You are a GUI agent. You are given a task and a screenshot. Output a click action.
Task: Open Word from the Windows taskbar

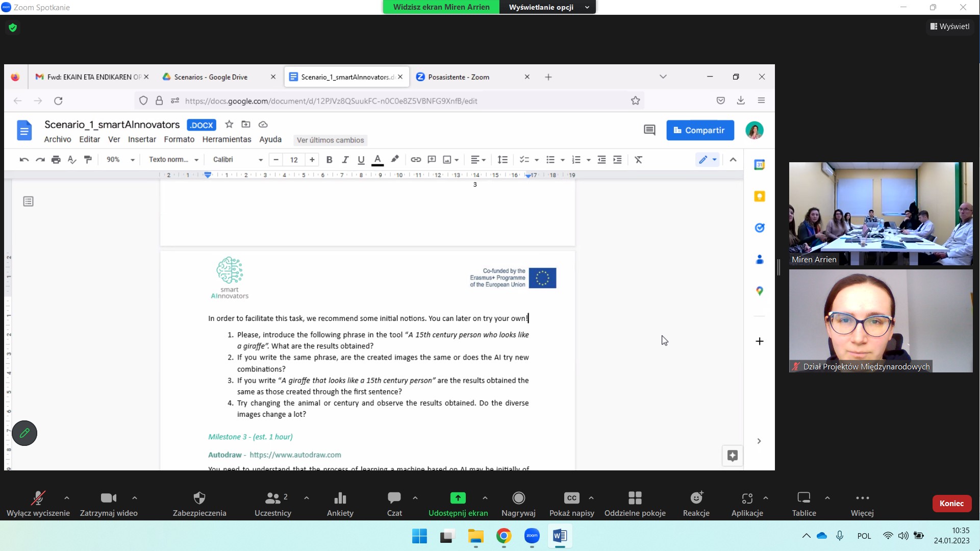(560, 536)
